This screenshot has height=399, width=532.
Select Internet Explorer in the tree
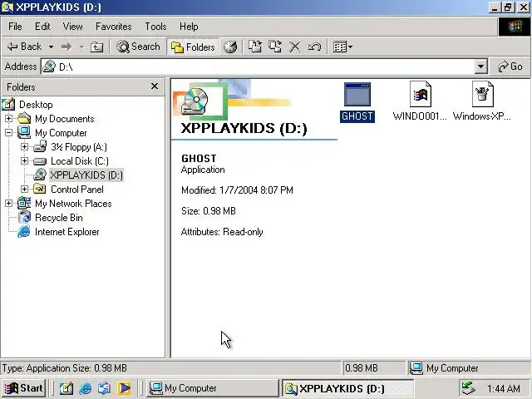point(66,232)
